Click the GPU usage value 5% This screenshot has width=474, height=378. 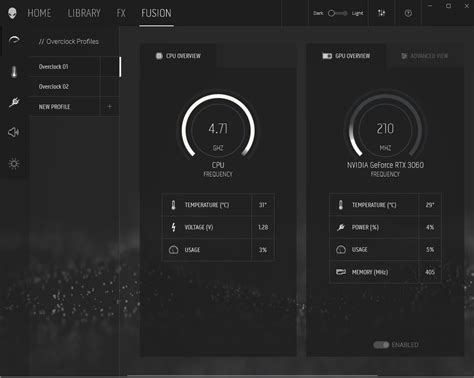click(x=430, y=250)
